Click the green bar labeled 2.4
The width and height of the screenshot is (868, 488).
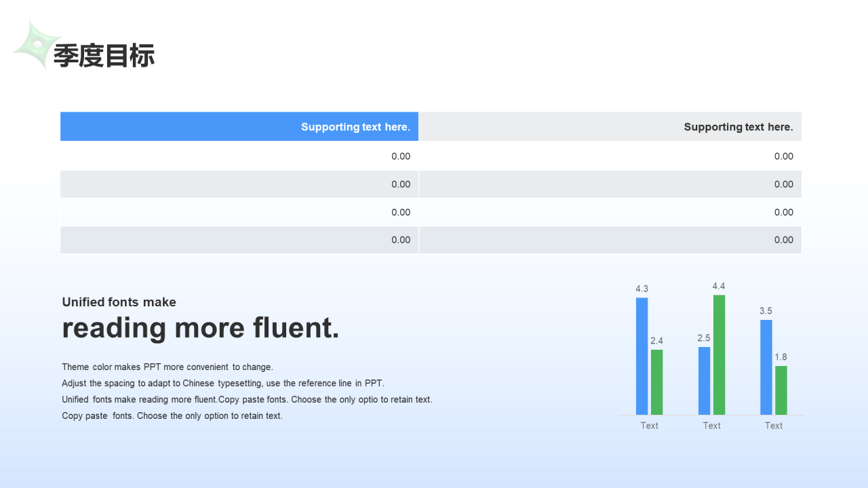pos(656,382)
